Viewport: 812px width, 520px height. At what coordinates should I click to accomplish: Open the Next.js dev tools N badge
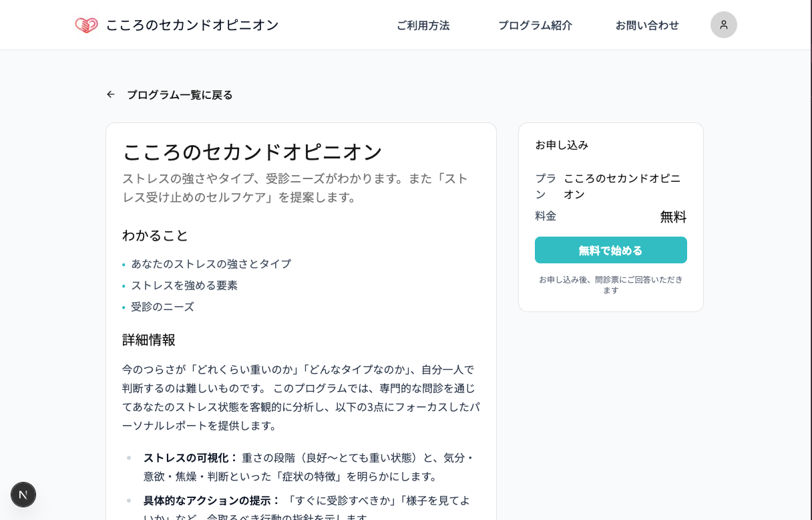point(23,495)
